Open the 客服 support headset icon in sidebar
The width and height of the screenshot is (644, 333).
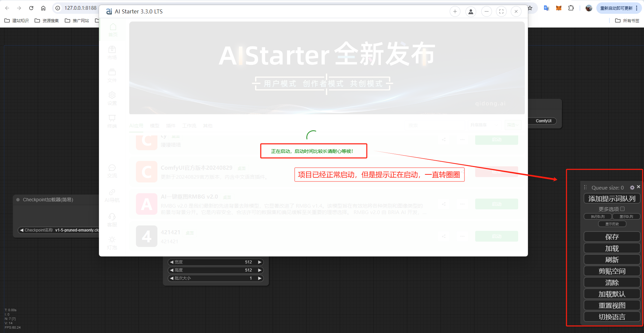(112, 216)
